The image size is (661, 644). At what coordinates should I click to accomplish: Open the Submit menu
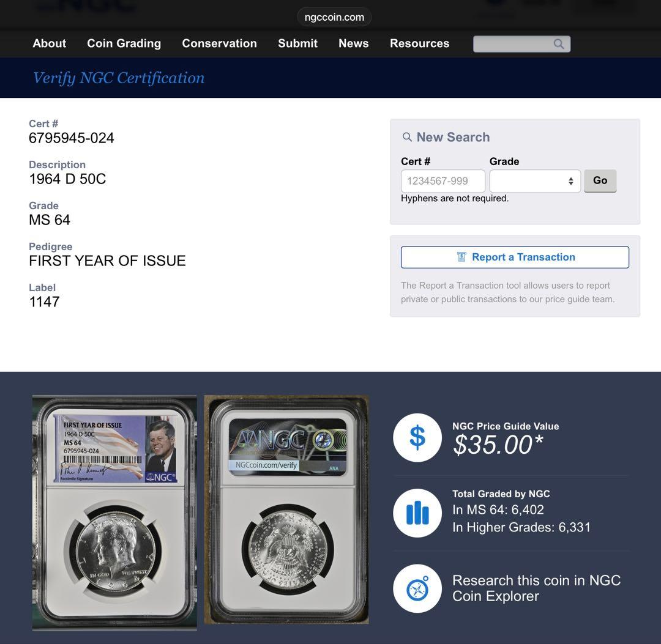(297, 43)
